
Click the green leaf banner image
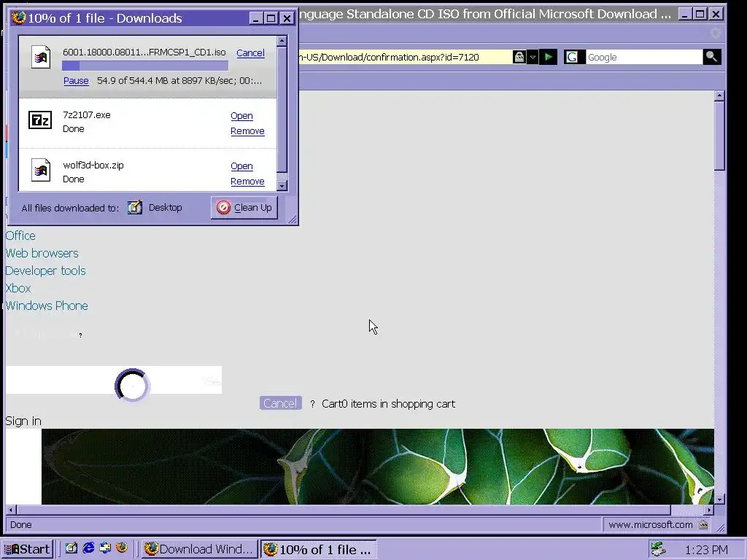(377, 467)
